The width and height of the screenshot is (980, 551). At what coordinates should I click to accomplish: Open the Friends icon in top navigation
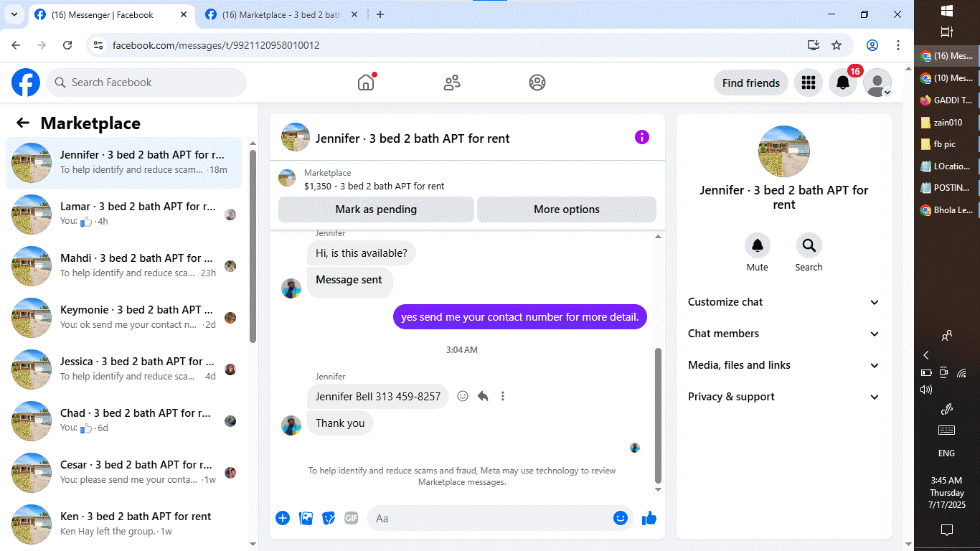pyautogui.click(x=452, y=83)
